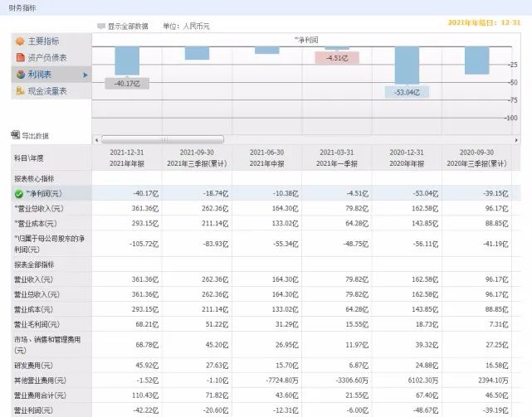Select the 2021-03-31 一季报 column header

pyautogui.click(x=337, y=158)
